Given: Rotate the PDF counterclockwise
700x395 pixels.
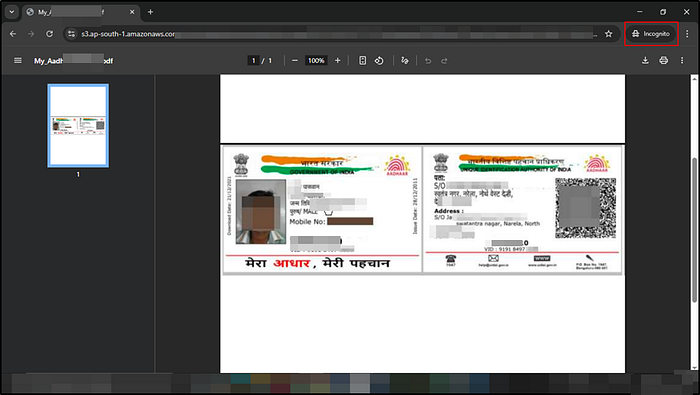Looking at the screenshot, I should [379, 60].
